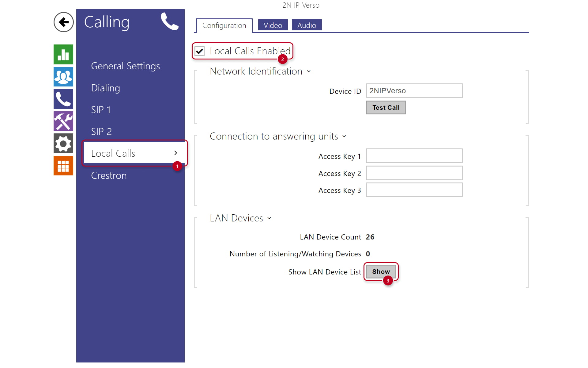Open General Settings menu item
588x368 pixels.
tap(126, 66)
